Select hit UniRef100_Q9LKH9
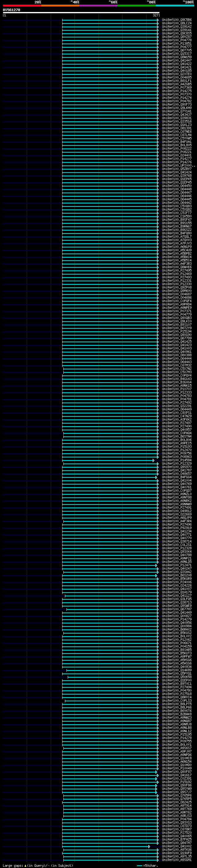Viewport: 197px width, 868px height. tap(176, 108)
